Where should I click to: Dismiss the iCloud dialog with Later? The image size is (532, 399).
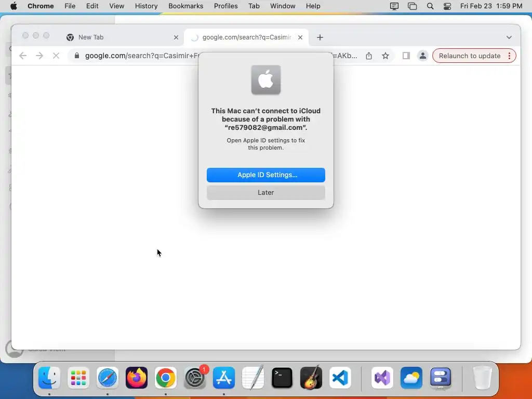click(265, 192)
